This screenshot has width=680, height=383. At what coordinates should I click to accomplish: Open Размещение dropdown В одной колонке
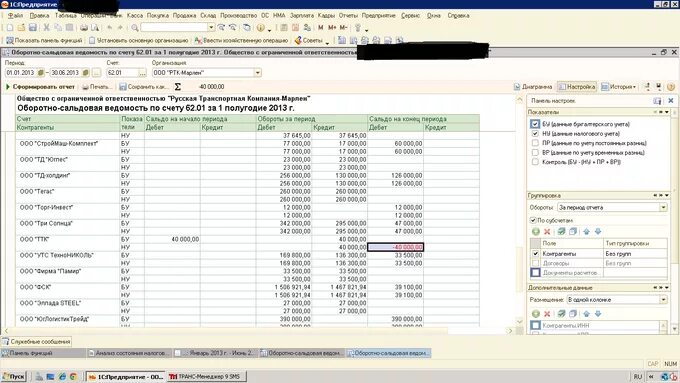point(663,300)
